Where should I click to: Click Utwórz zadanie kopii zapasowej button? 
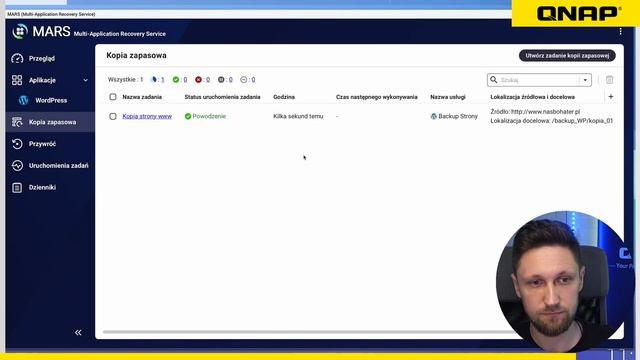coord(567,56)
